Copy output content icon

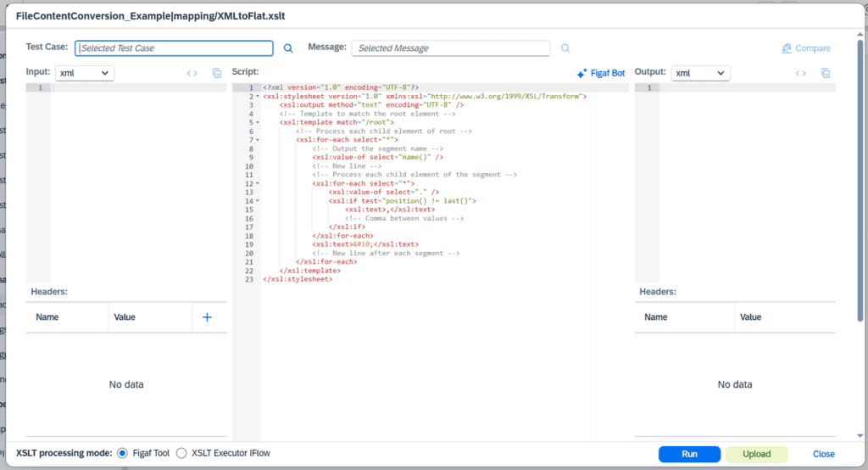[x=826, y=73]
